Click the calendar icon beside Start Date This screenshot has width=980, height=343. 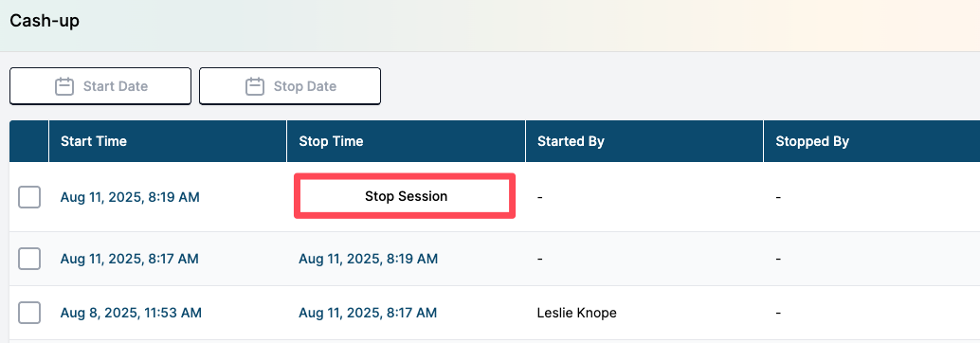pyautogui.click(x=64, y=86)
